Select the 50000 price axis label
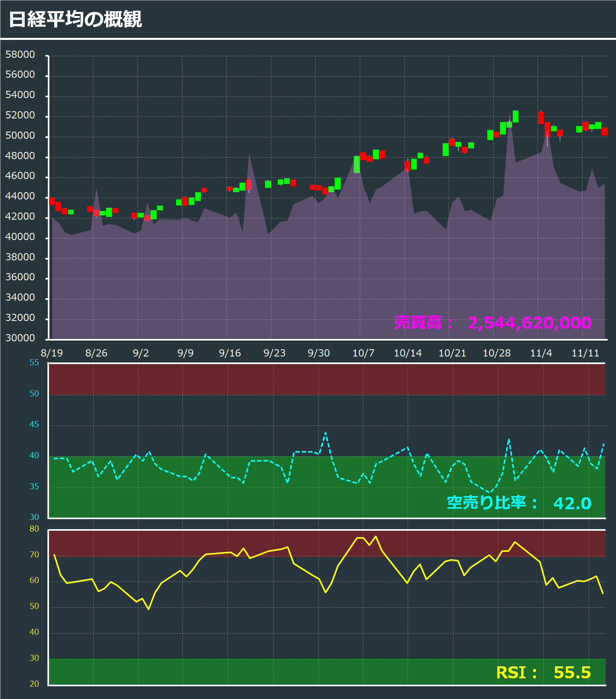The width and height of the screenshot is (616, 699). tap(20, 136)
